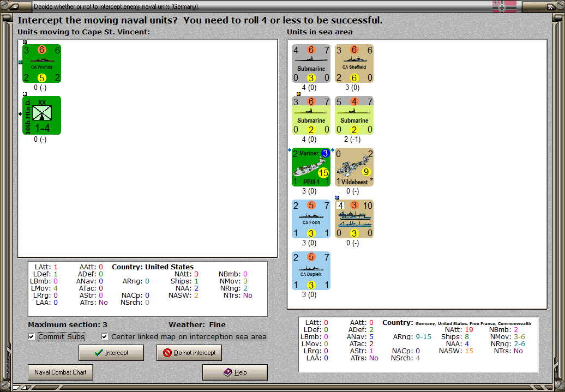Click the NMov: 3-6 value
The width and height of the screenshot is (565, 392).
507,337
